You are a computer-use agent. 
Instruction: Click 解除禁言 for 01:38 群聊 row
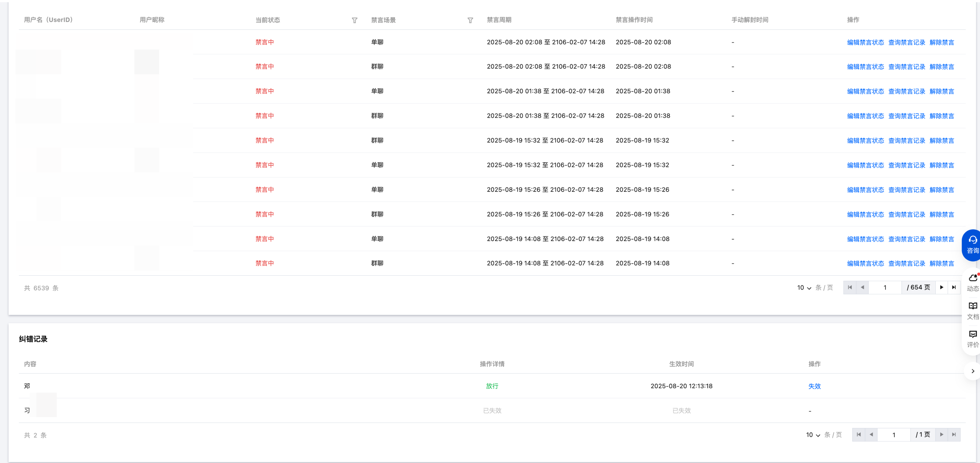coord(942,116)
